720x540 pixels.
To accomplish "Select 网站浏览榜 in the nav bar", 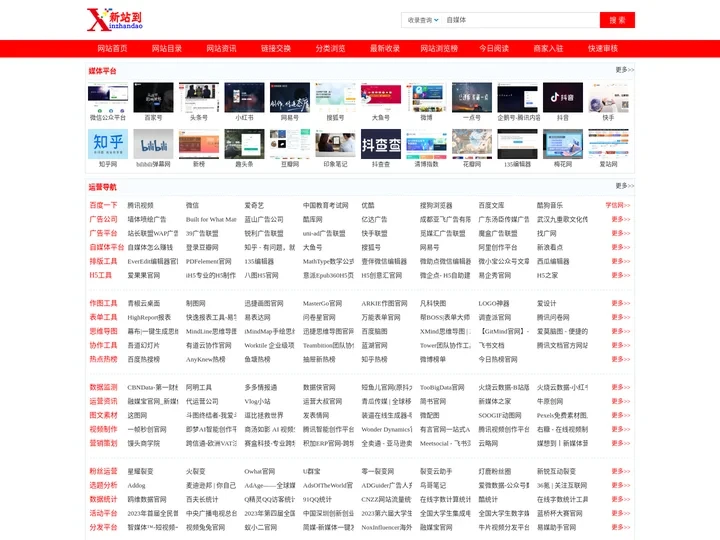I will coord(439,49).
